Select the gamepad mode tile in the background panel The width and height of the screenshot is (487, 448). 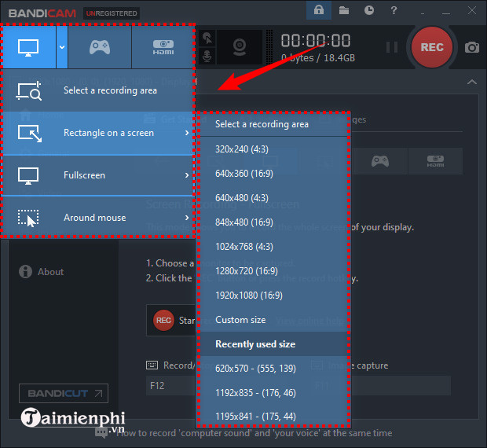click(380, 161)
